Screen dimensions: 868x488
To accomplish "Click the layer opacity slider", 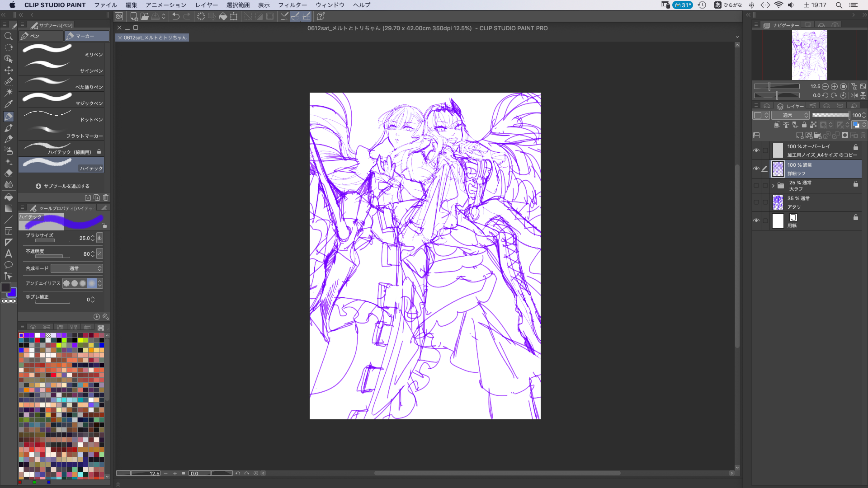I will tap(830, 115).
